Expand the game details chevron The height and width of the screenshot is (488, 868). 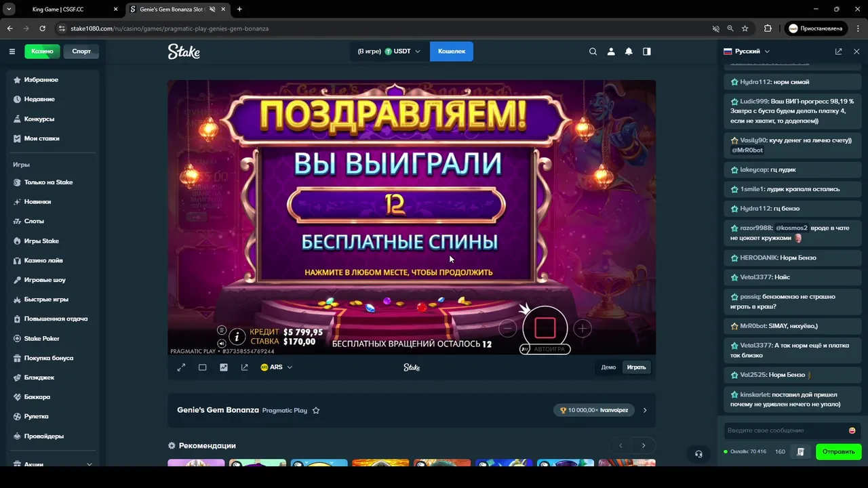coord(645,410)
